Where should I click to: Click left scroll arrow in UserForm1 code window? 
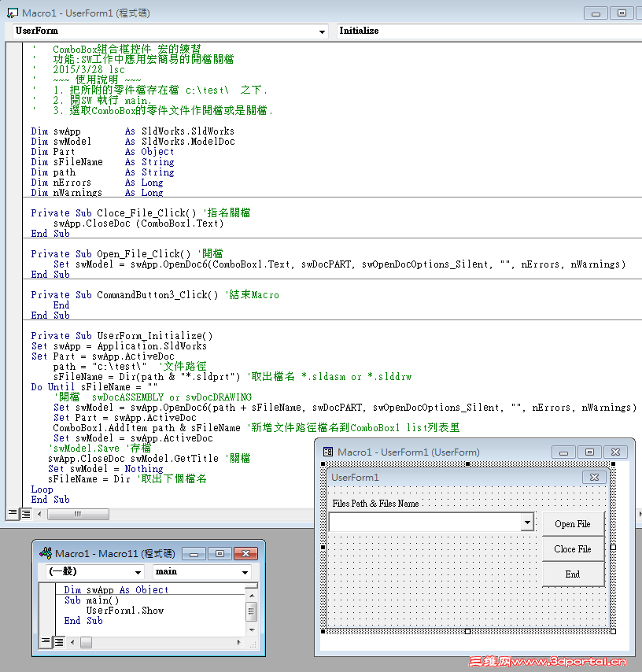tap(40, 514)
